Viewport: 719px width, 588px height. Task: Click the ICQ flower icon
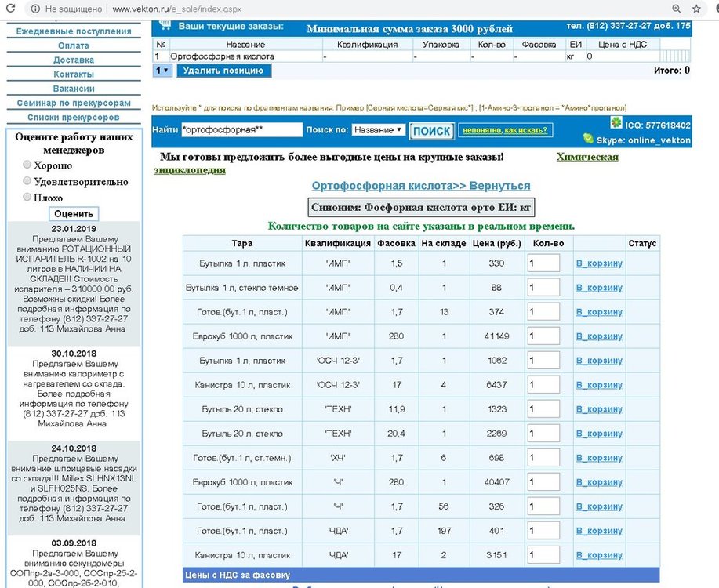click(x=616, y=124)
